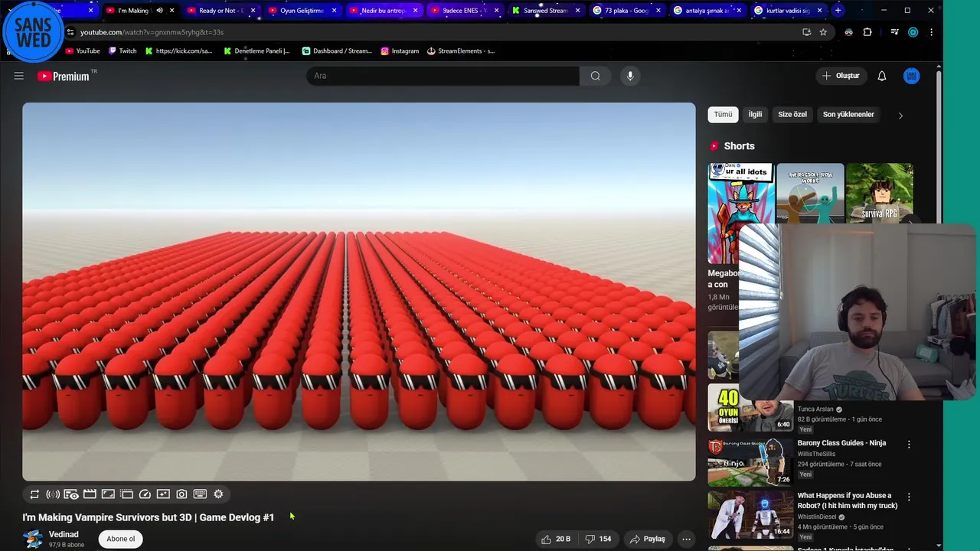Screen dimensions: 980x551
Task: Dislike the video (154)
Action: (598, 539)
